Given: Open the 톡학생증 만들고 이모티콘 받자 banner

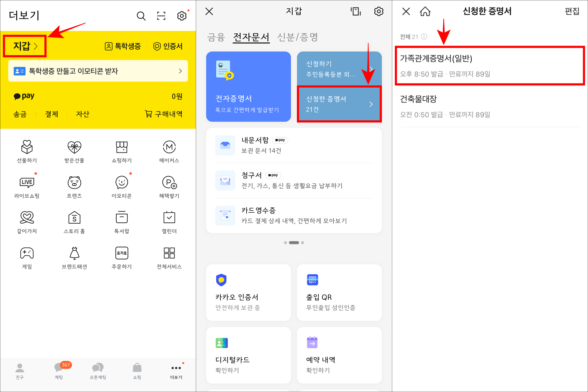Looking at the screenshot, I should coord(98,71).
